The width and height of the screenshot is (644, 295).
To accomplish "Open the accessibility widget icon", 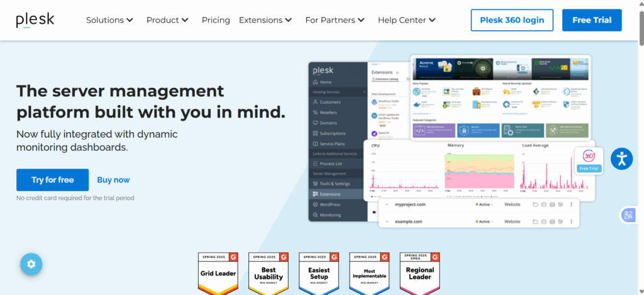I will tap(621, 159).
